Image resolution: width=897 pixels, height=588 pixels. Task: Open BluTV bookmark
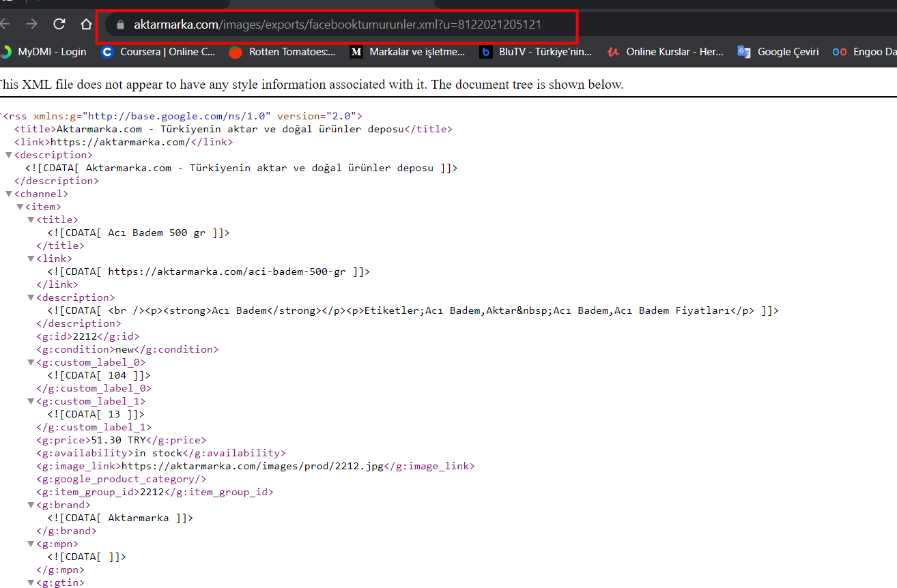point(535,51)
